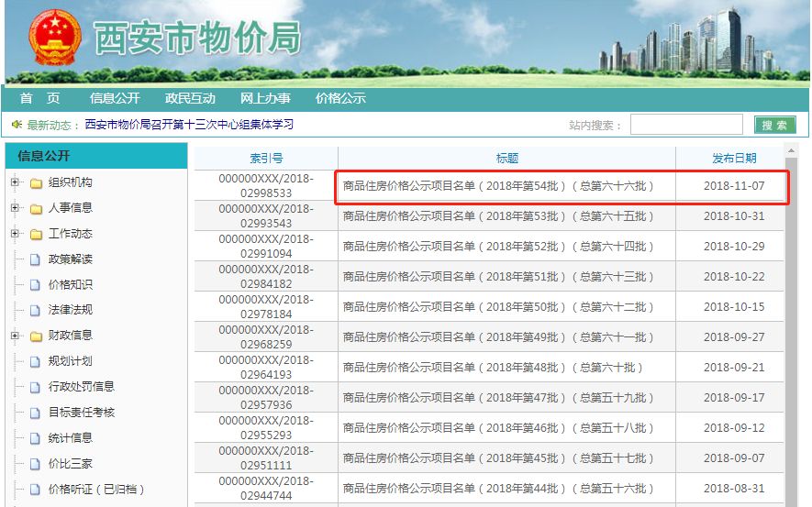Viewport: 812px width, 507px height.
Task: Click the speaker icon beside latest news
Action: [16, 125]
